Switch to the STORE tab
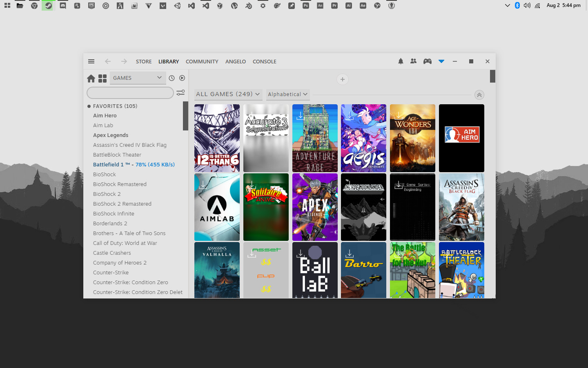 144,61
